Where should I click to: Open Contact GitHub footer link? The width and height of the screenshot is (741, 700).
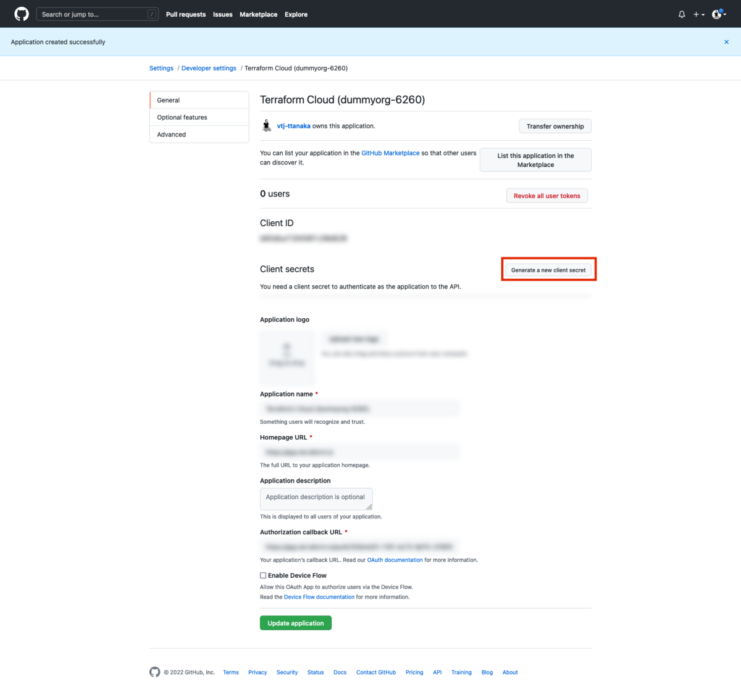coord(376,672)
